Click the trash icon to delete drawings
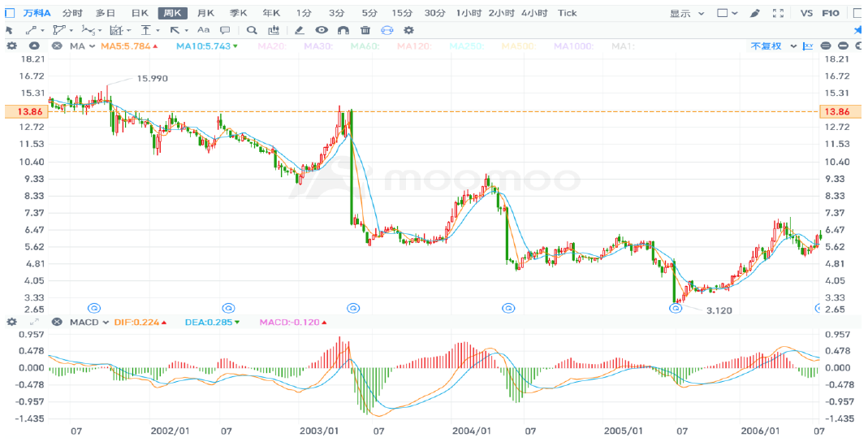 365,30
